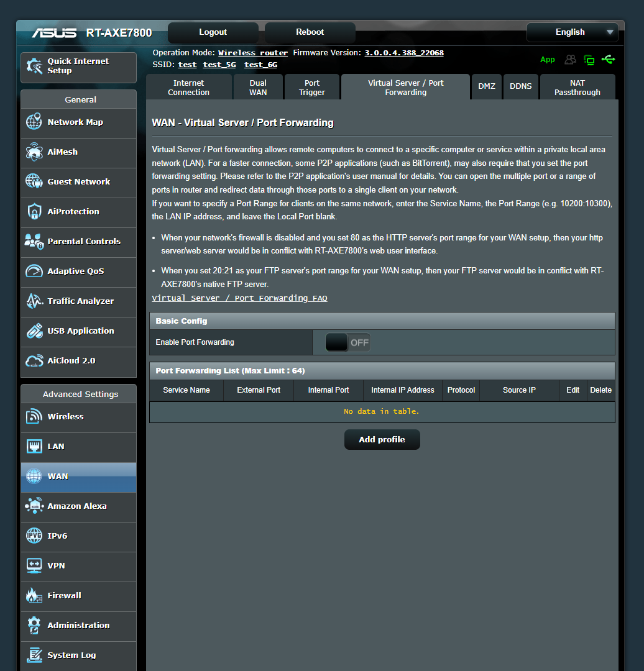Click the Logout button
The width and height of the screenshot is (644, 671).
coord(213,32)
